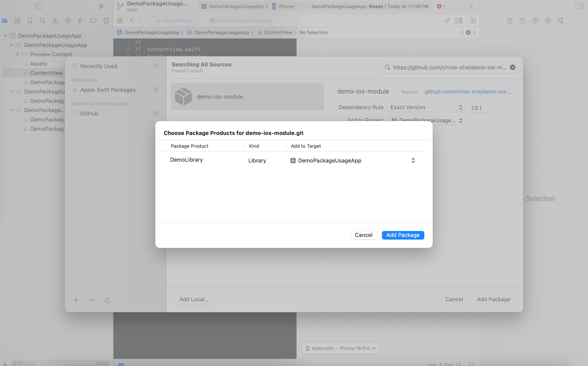Open the Report navigator list icon
The height and width of the screenshot is (366, 588).
[x=106, y=21]
